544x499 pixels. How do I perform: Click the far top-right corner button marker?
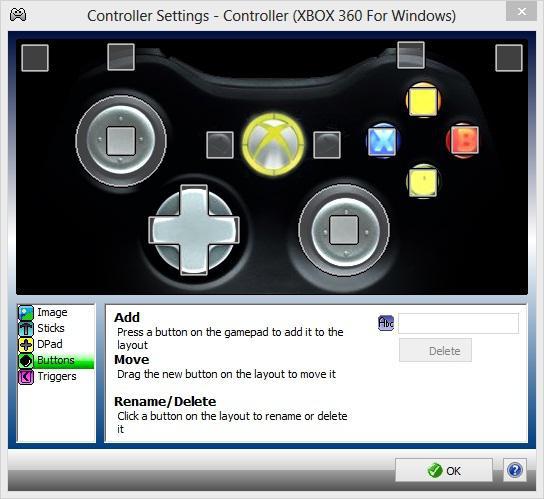click(509, 58)
